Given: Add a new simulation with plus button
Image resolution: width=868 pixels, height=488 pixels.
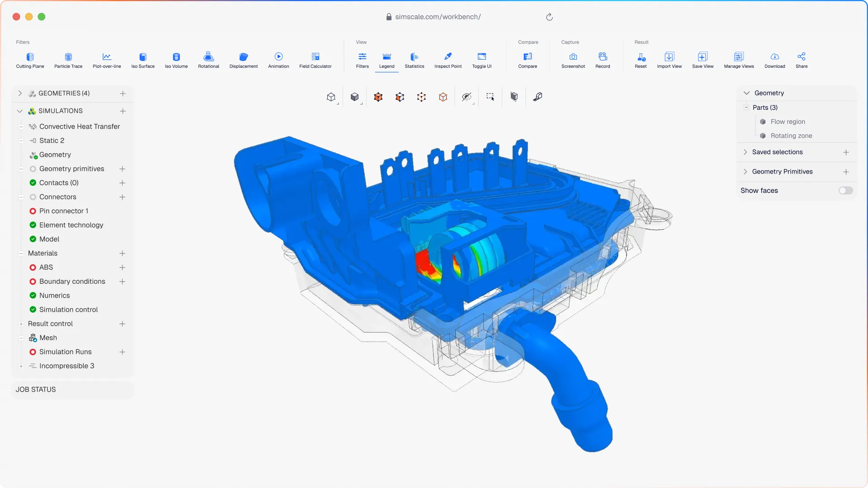Looking at the screenshot, I should coord(123,111).
